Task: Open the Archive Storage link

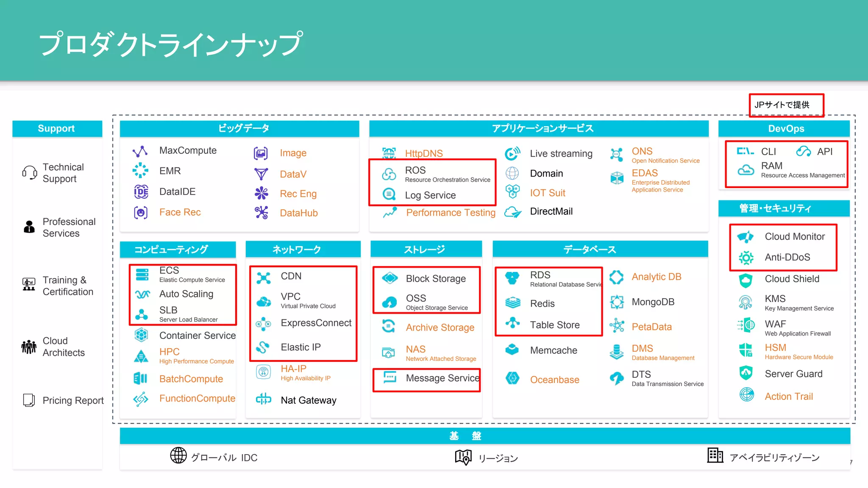Action: tap(440, 327)
